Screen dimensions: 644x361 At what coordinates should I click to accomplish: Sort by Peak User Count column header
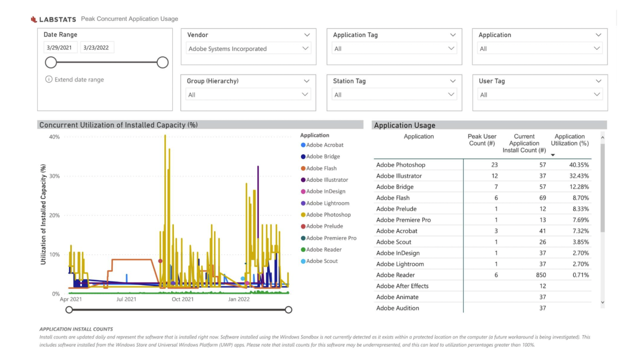pyautogui.click(x=481, y=140)
